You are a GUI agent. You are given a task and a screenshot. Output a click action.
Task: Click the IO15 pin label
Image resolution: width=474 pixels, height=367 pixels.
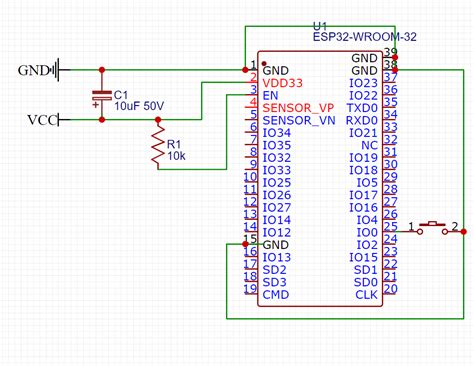pos(363,257)
